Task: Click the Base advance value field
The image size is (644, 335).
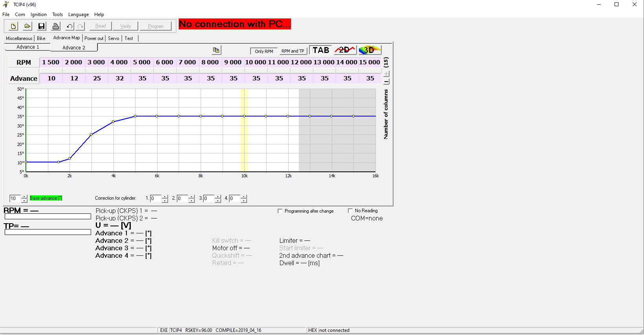Action: [15, 198]
